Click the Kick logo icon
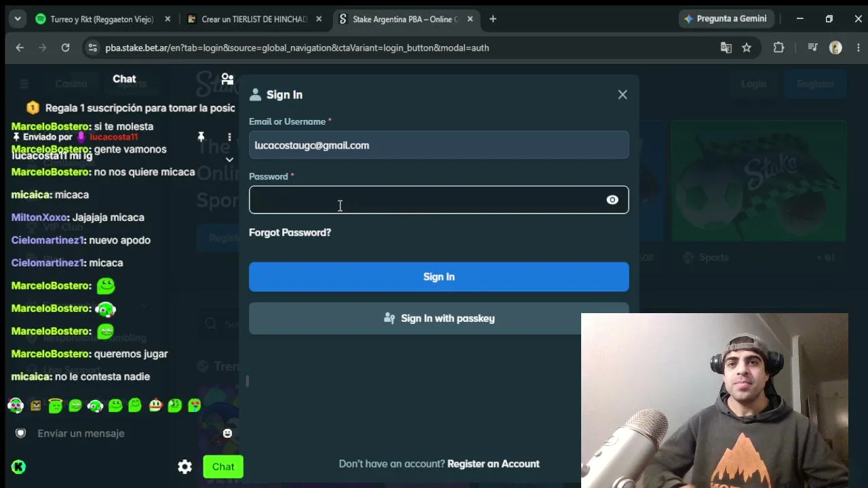Viewport: 868px width, 488px height. point(18,466)
